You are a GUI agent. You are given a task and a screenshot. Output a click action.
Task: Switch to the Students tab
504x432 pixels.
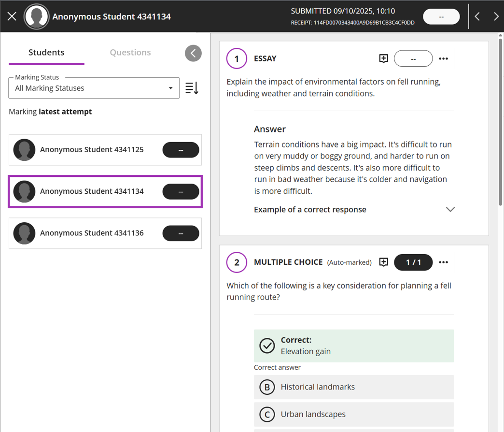click(x=46, y=53)
